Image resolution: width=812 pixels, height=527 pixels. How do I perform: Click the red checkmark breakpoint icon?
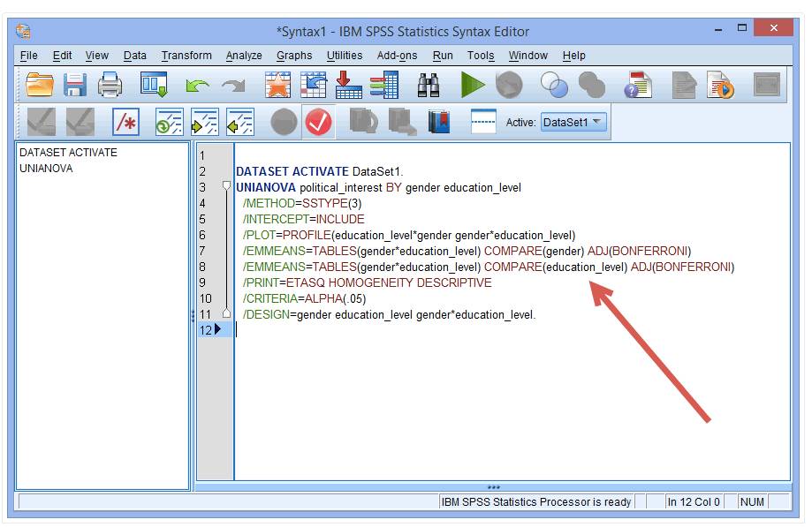[318, 122]
